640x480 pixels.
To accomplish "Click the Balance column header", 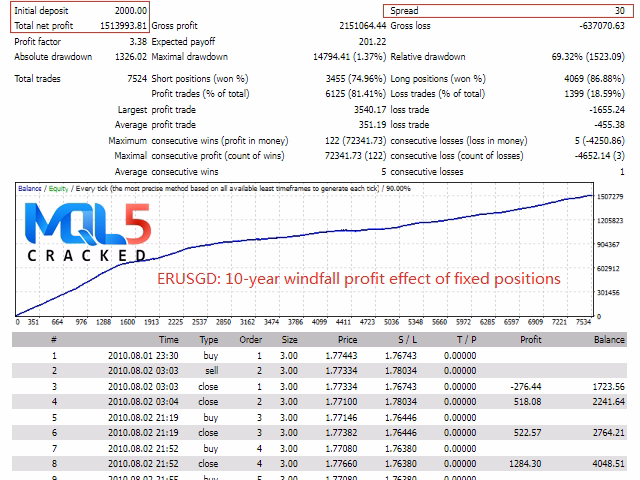I will [608, 340].
